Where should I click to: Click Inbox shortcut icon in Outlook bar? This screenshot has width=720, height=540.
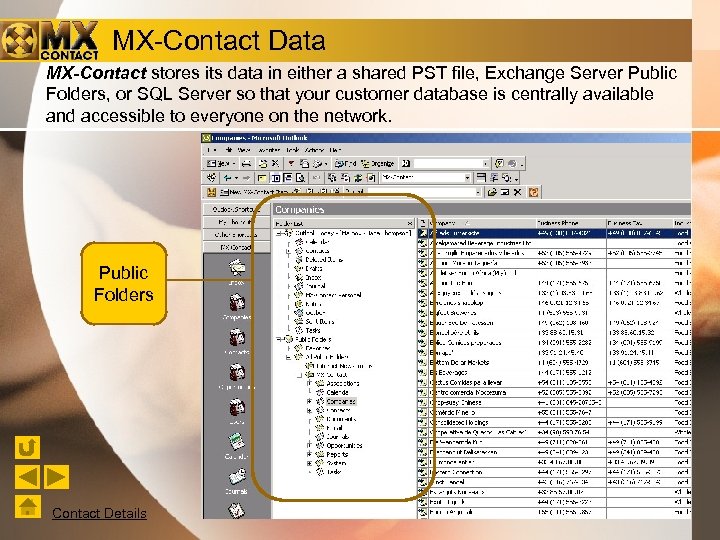tap(237, 268)
